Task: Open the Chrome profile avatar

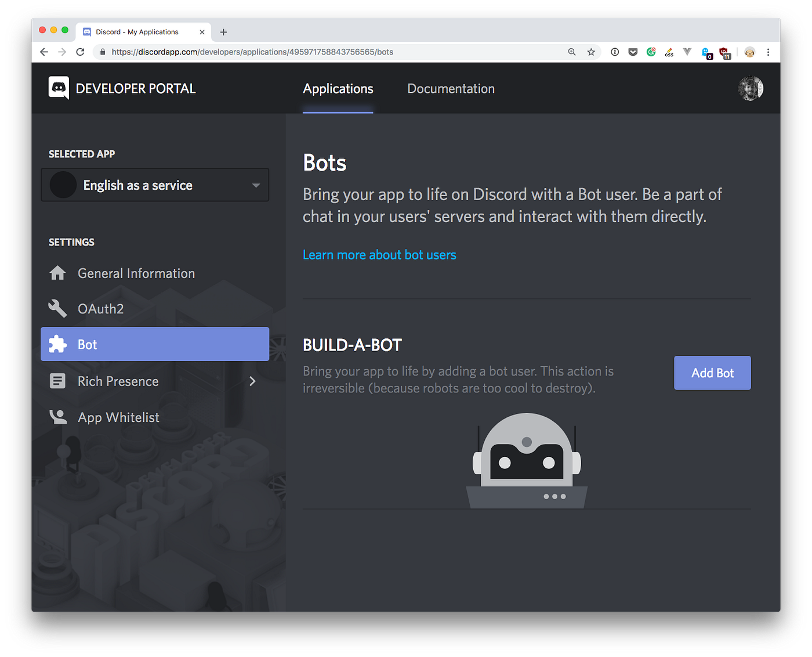Action: (x=750, y=52)
